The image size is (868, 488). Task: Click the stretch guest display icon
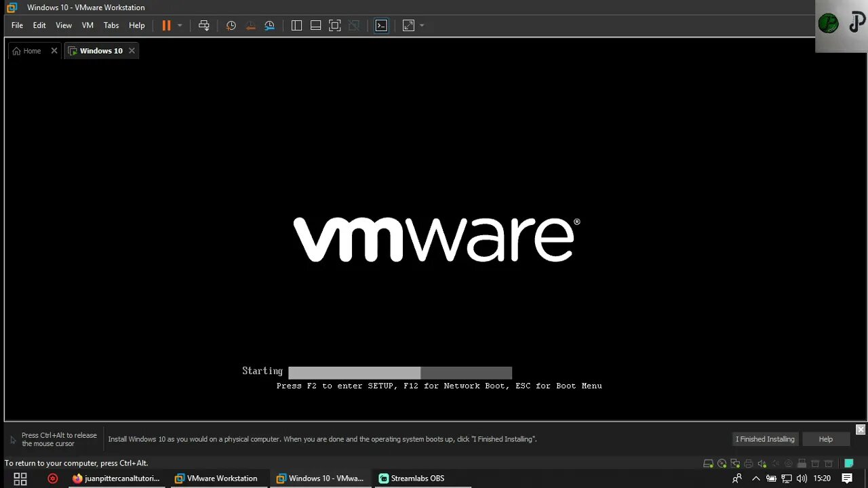pos(408,25)
